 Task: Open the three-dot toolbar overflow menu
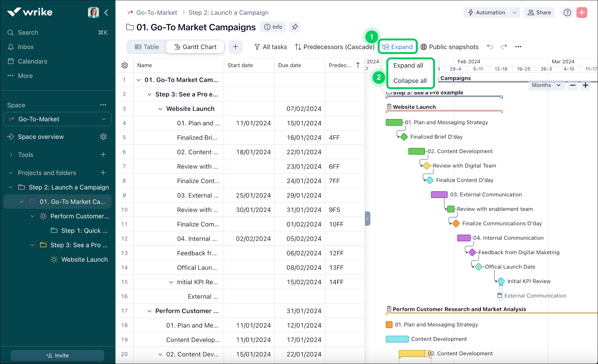[518, 47]
